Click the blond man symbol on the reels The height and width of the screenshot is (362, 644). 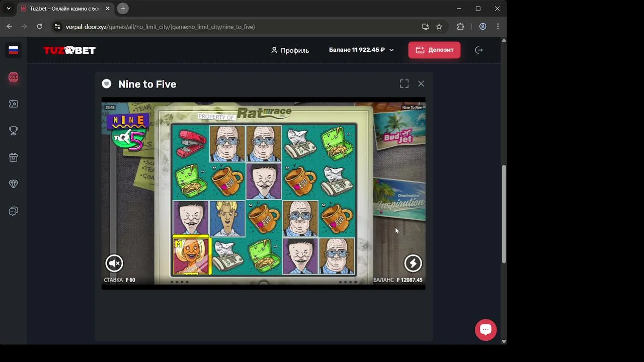227,219
